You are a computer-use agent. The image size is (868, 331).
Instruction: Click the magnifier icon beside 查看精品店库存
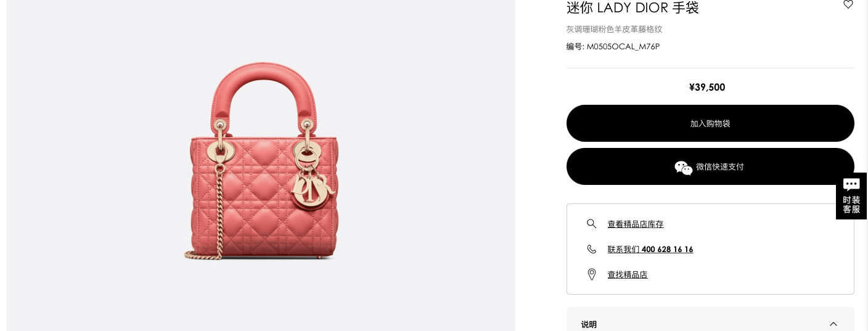pos(592,224)
